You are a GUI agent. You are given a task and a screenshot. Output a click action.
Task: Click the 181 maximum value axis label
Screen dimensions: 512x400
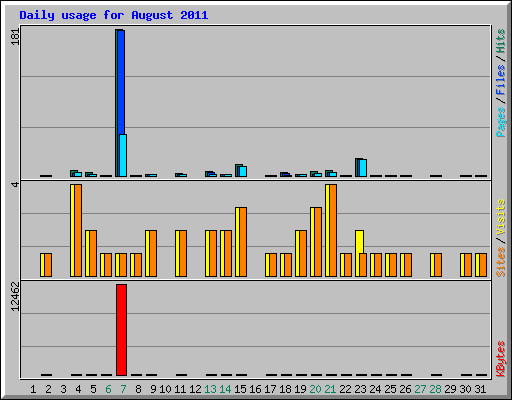(x=15, y=37)
